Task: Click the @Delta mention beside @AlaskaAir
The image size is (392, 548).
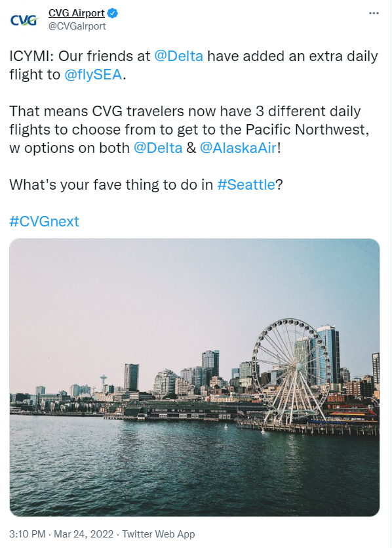Action: (x=158, y=148)
